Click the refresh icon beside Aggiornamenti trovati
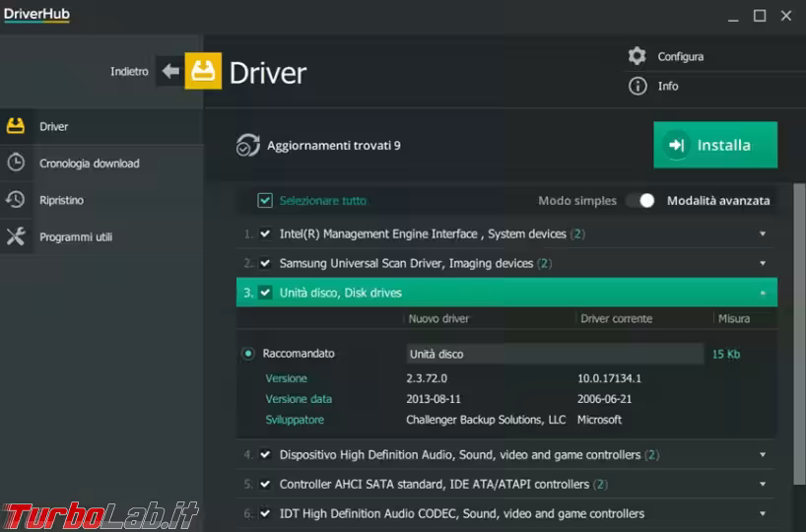The height and width of the screenshot is (532, 806). 247,145
